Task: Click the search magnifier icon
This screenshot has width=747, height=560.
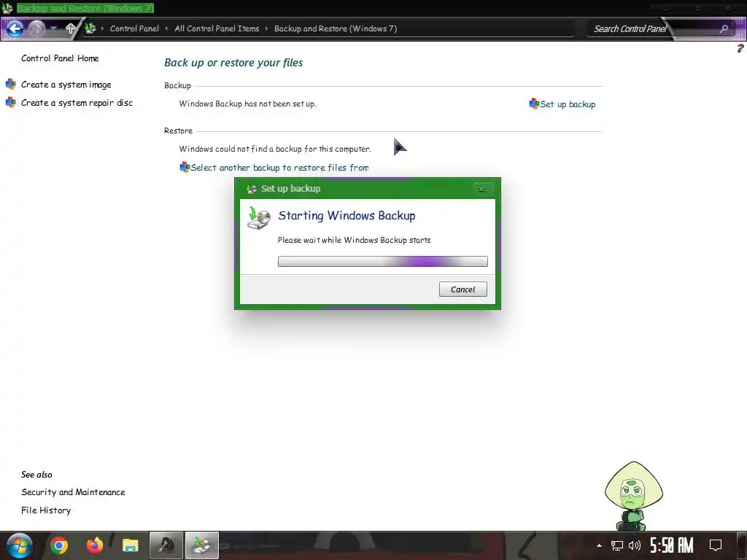Action: click(x=724, y=28)
